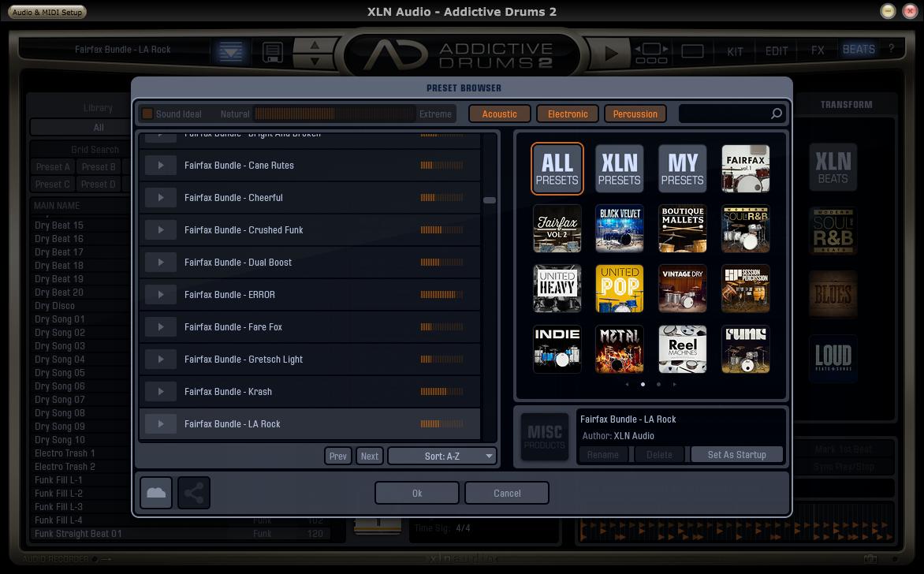Choose the United Pop pack thumbnail
The height and width of the screenshot is (574, 924).
[620, 289]
